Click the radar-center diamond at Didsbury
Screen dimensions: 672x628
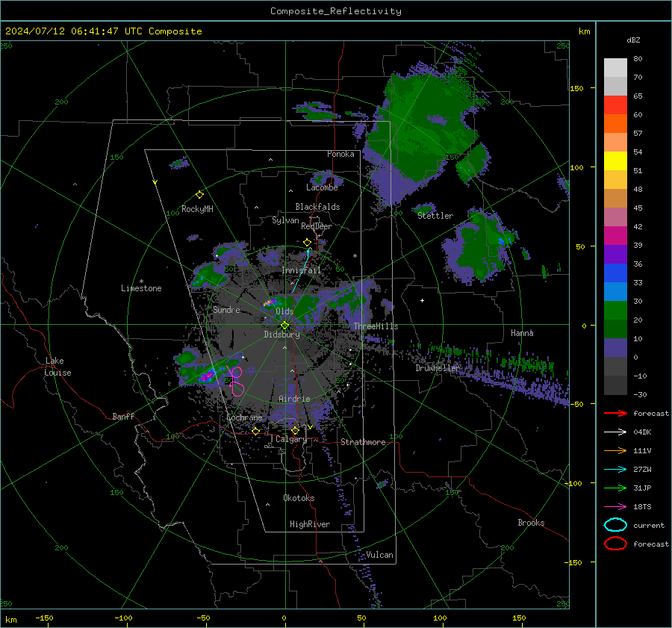point(284,326)
